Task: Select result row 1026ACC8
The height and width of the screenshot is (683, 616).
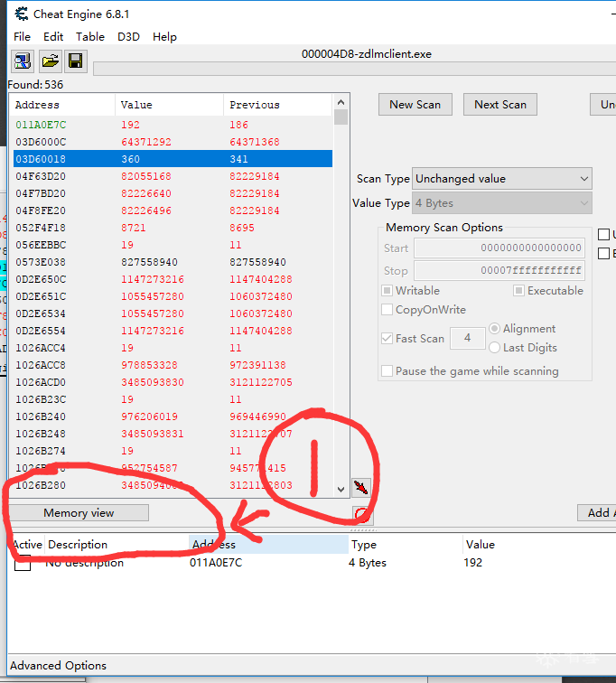Action: (173, 365)
